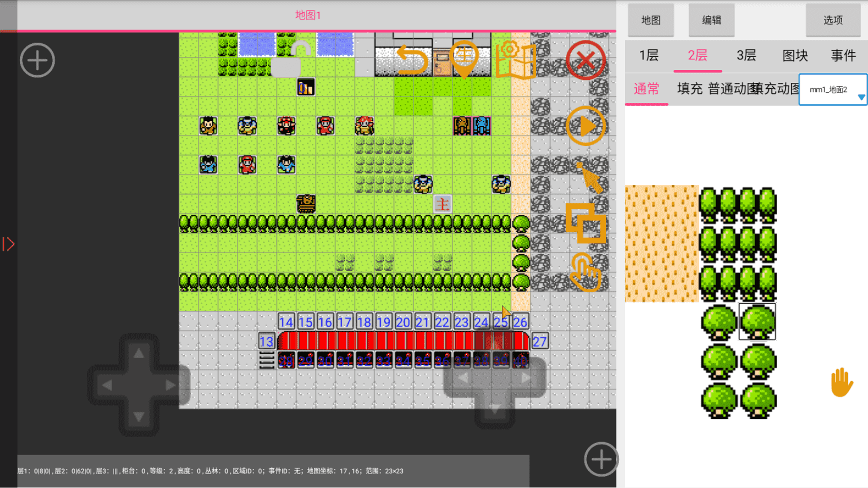
Task: Open the 事件 events tab
Action: click(843, 55)
